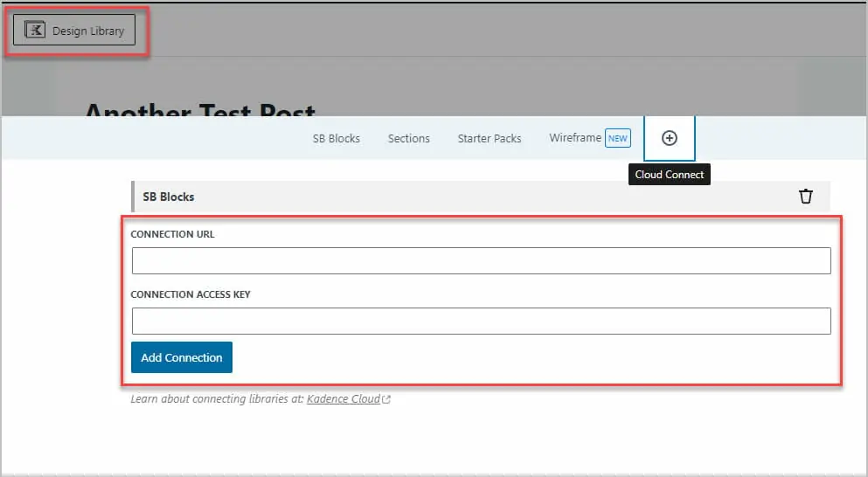Click the CONNECTION ACCESS KEY label
The image size is (868, 477).
coord(191,294)
